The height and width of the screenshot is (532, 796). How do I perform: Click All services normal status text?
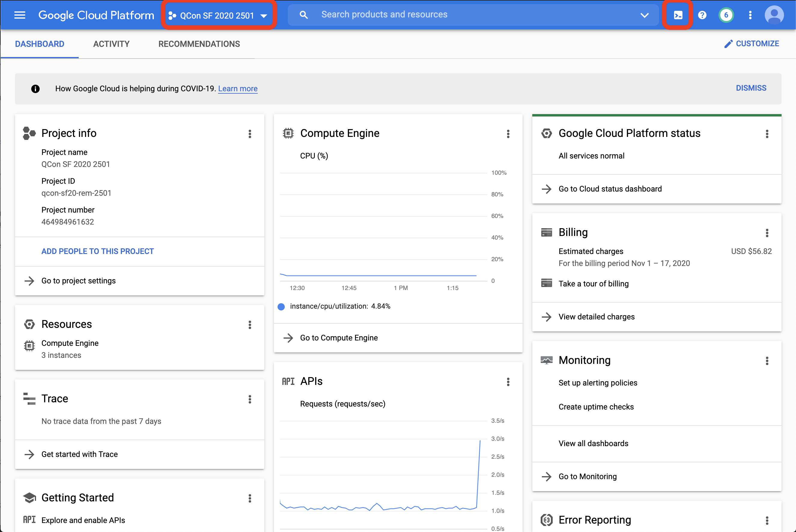tap(591, 156)
